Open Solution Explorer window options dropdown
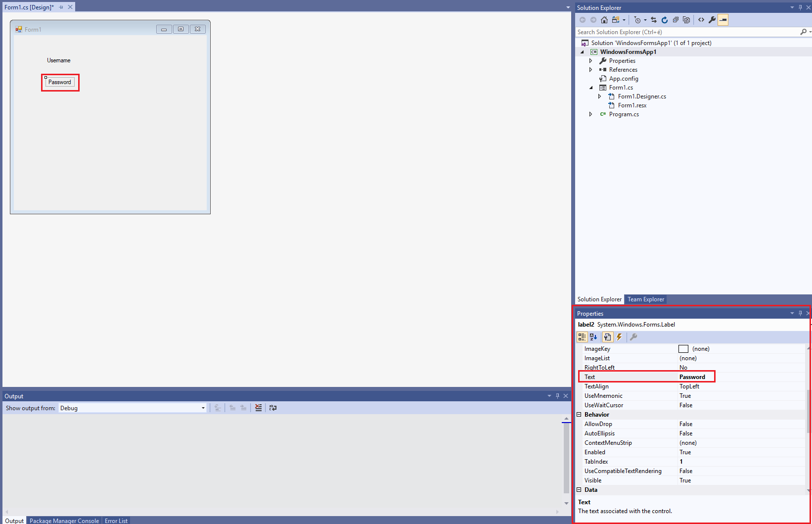The image size is (812, 524). pos(792,7)
